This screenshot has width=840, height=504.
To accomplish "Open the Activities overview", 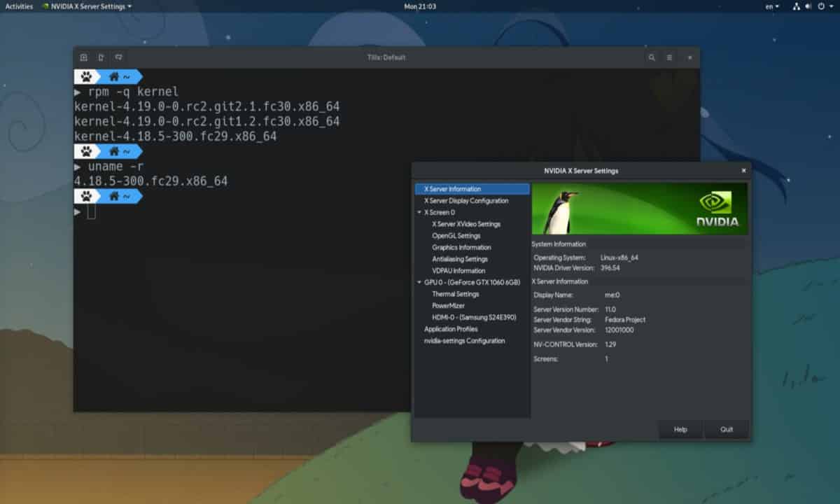I will pos(19,6).
